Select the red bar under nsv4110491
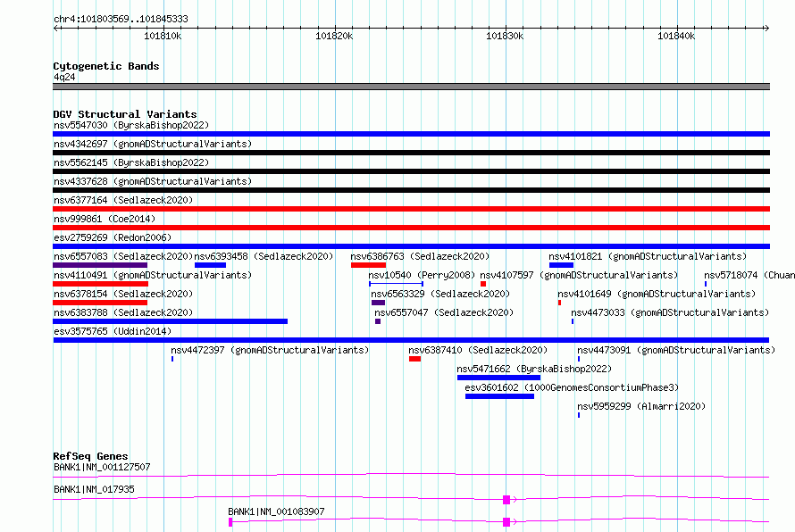Viewport: 795px width, 532px height. 100,284
